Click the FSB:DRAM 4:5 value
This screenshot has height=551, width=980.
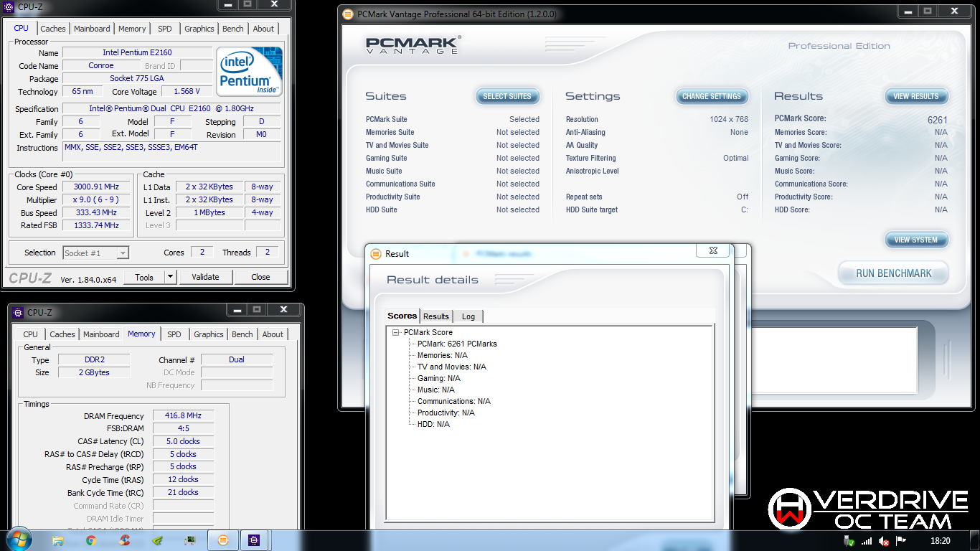point(183,428)
